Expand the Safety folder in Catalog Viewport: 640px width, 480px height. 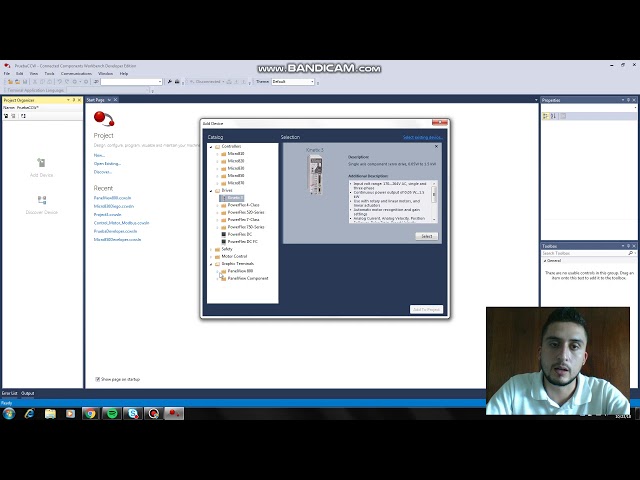pyautogui.click(x=211, y=249)
